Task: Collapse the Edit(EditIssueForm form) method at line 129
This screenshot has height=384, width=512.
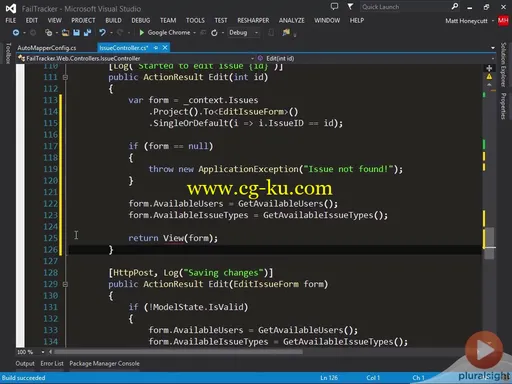Action: [65, 284]
